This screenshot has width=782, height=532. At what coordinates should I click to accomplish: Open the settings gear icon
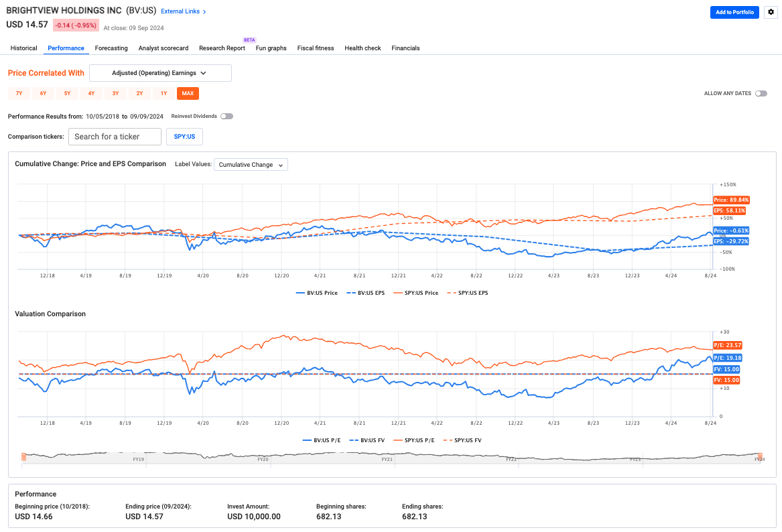[770, 12]
